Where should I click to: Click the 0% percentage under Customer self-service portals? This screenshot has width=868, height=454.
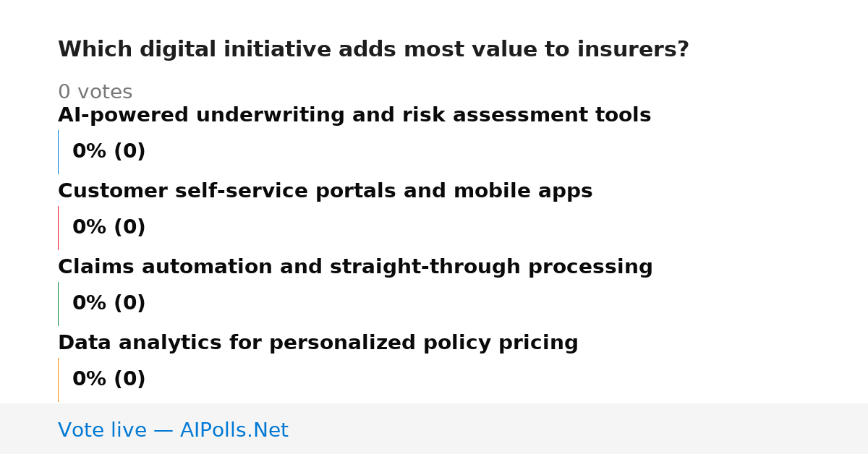coord(90,228)
